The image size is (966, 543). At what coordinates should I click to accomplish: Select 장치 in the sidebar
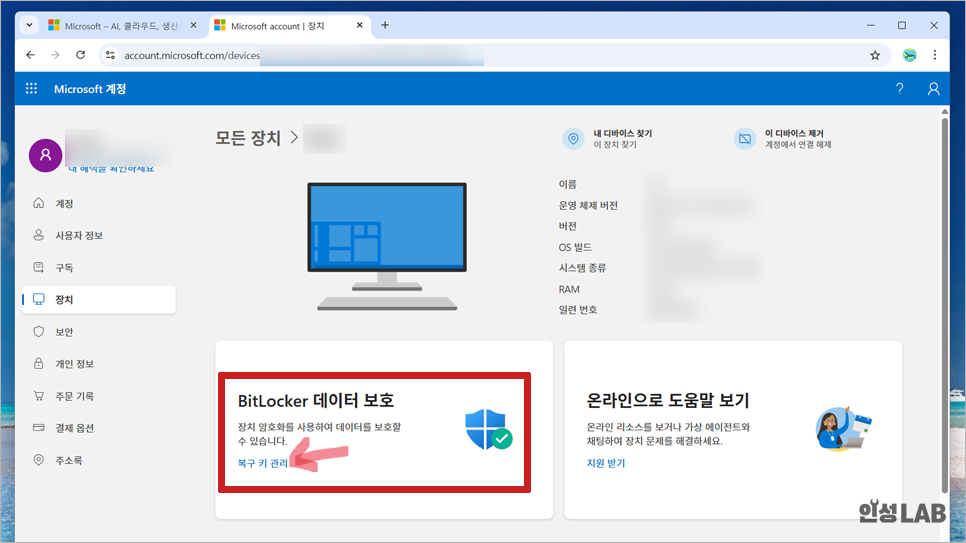point(99,300)
